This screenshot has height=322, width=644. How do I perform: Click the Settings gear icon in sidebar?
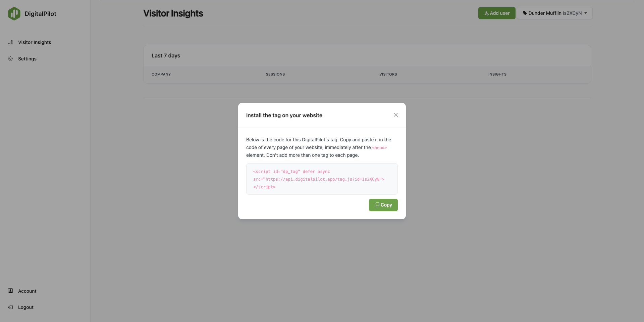[x=10, y=59]
